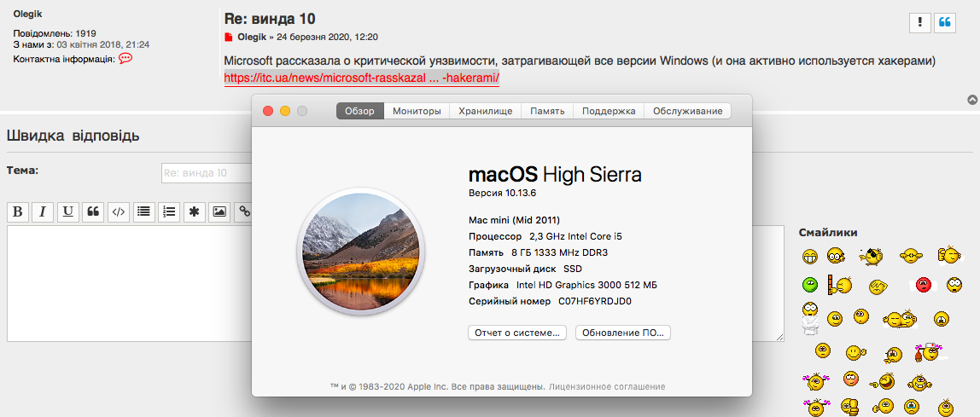Image resolution: width=980 pixels, height=417 pixels.
Task: Add a list item with the asterisk button
Action: tap(195, 212)
